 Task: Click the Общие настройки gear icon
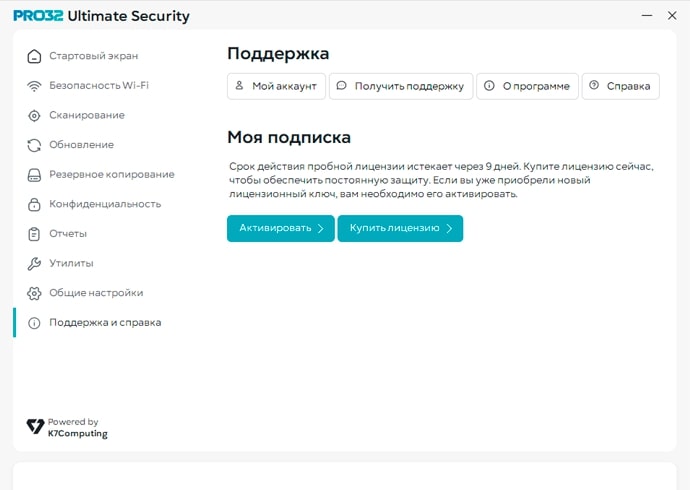pos(34,293)
